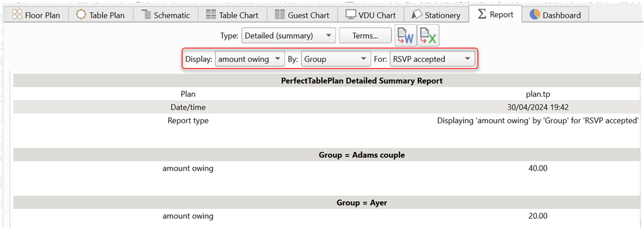Viewport: 644px width, 231px height.
Task: Select the Report tab
Action: [x=496, y=14]
